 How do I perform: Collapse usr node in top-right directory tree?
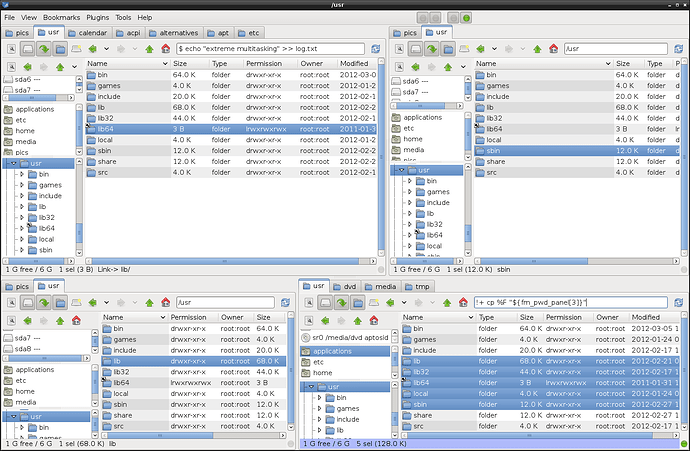tap(401, 170)
